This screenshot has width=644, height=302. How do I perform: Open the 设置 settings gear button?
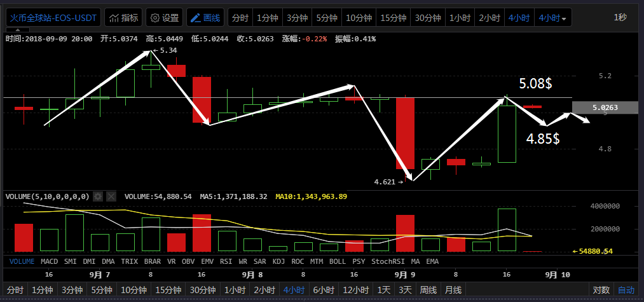[165, 18]
